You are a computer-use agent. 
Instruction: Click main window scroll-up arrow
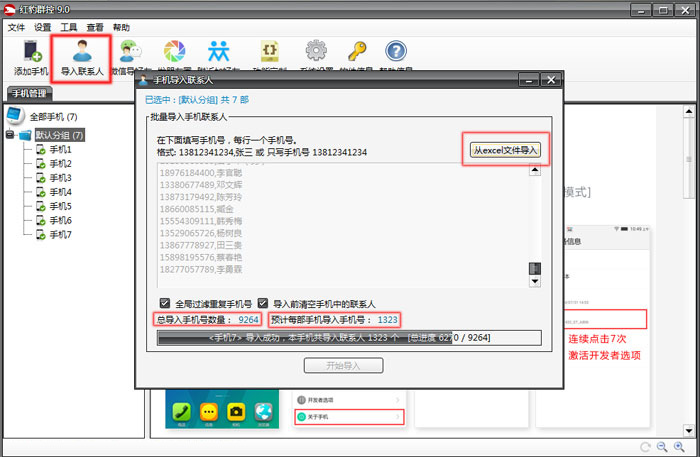pyautogui.click(x=689, y=111)
